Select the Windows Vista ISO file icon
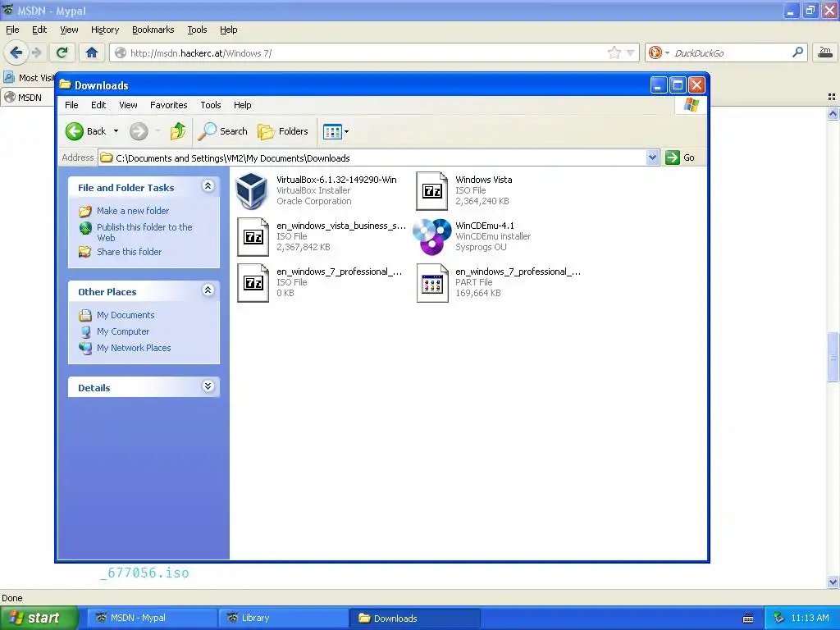840x630 pixels. (431, 190)
